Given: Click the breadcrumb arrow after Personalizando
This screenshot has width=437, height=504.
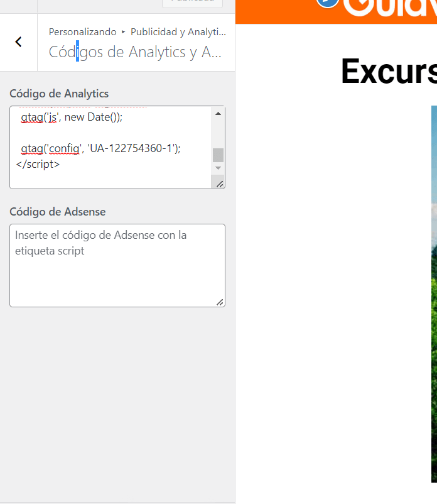Looking at the screenshot, I should click(x=123, y=32).
